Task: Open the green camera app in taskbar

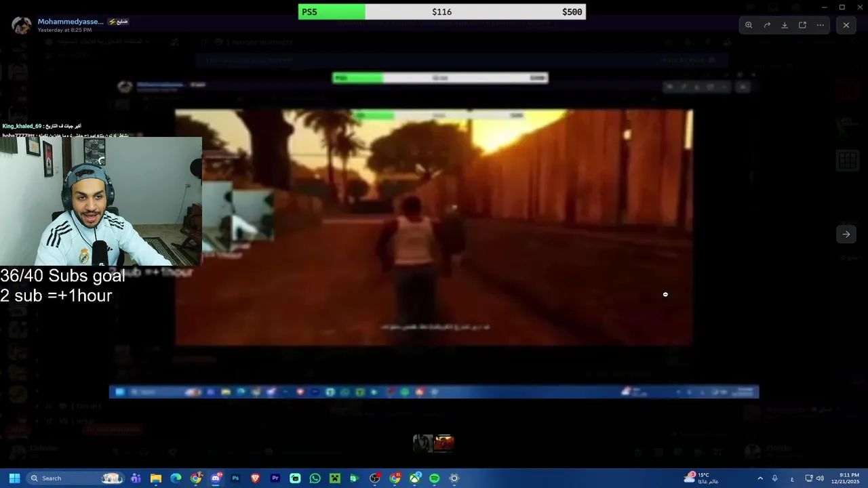Action: click(x=354, y=479)
